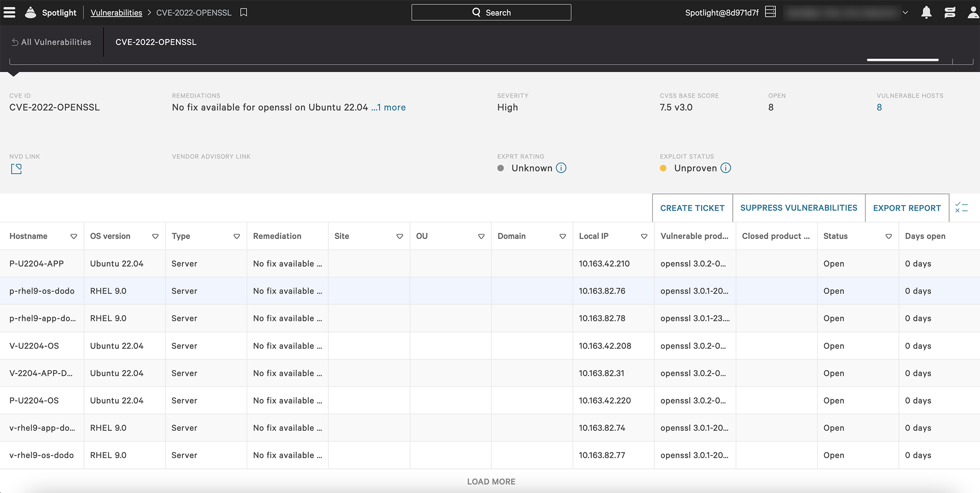The image size is (980, 493).
Task: Open the Hostname column filter
Action: [73, 236]
